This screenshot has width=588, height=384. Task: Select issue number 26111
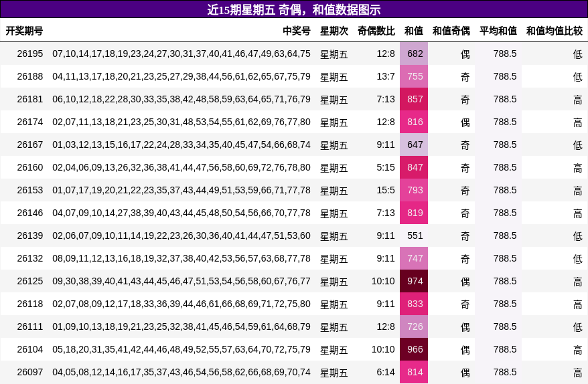click(30, 326)
